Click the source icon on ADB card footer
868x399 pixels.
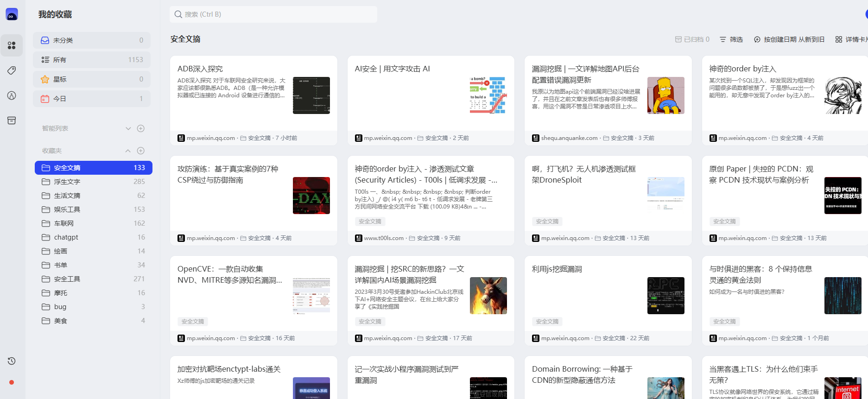[181, 138]
